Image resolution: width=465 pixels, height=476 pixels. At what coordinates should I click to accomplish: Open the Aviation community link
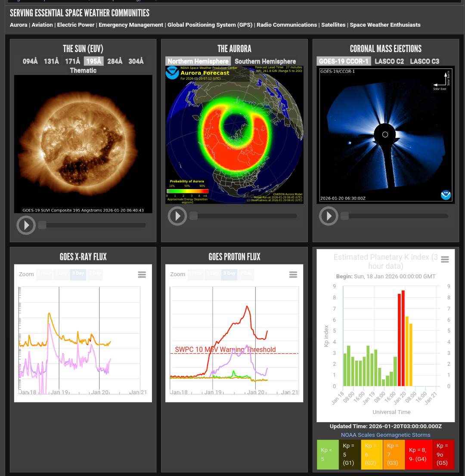tap(42, 25)
